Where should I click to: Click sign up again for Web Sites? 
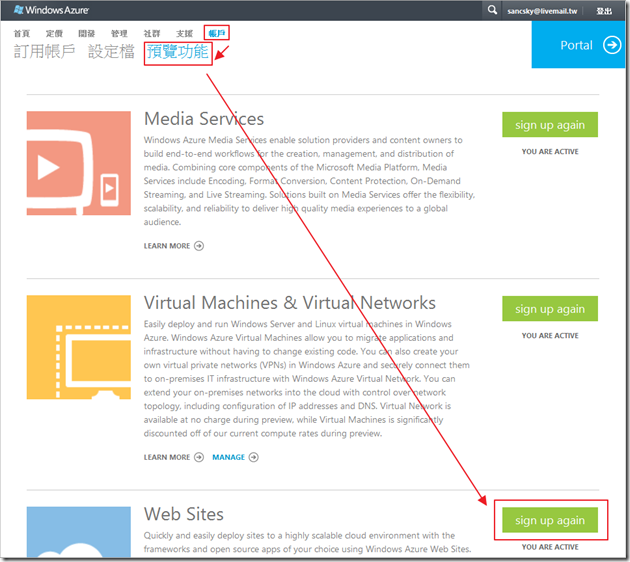pos(550,520)
